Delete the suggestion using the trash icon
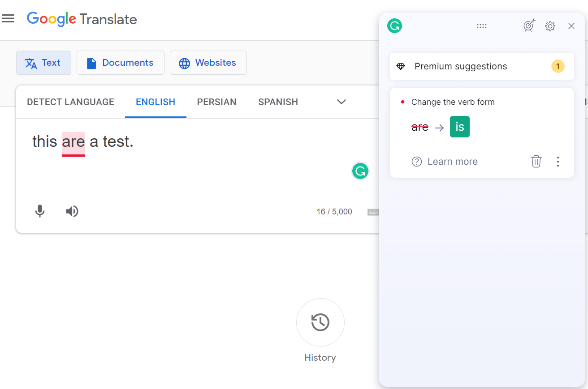Viewport: 588px width, 389px height. (536, 161)
